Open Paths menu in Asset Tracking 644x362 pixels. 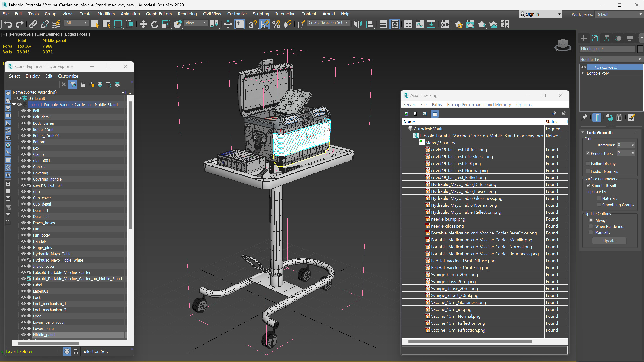[437, 104]
